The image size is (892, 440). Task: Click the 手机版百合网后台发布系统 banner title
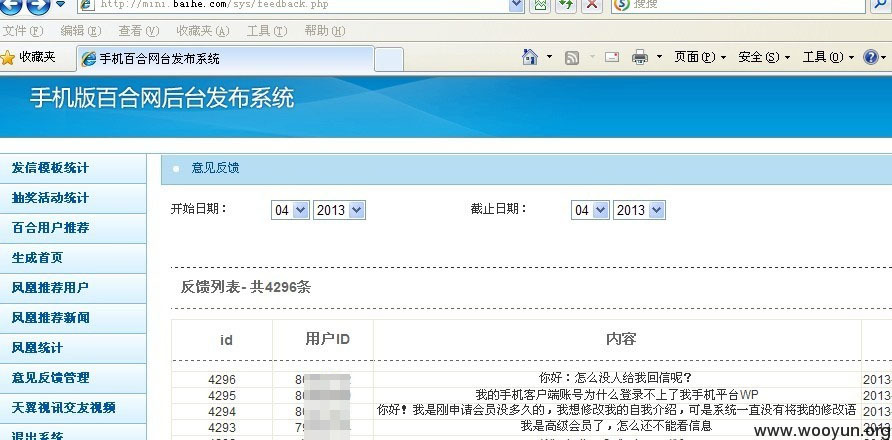162,98
